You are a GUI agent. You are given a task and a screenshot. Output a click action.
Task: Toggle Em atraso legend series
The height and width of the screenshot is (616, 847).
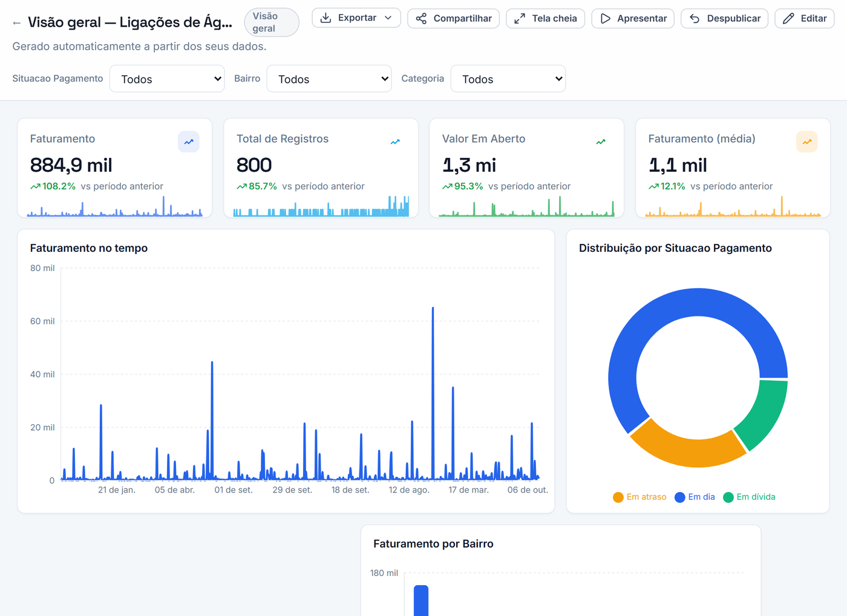tap(639, 497)
